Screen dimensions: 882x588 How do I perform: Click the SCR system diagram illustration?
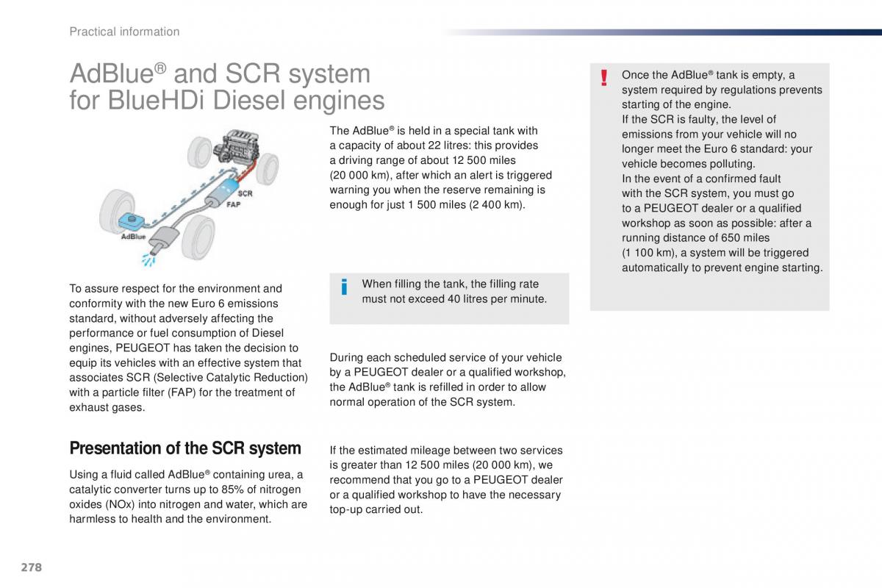pyautogui.click(x=189, y=197)
